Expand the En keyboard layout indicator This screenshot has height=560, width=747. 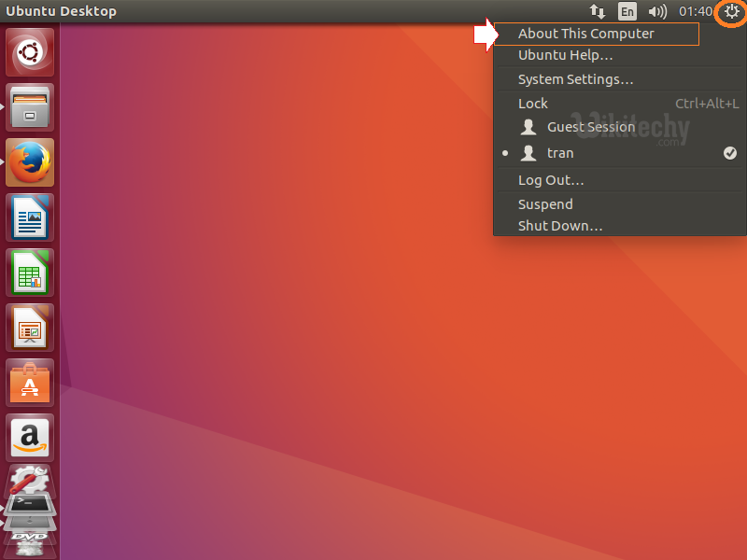coord(627,12)
